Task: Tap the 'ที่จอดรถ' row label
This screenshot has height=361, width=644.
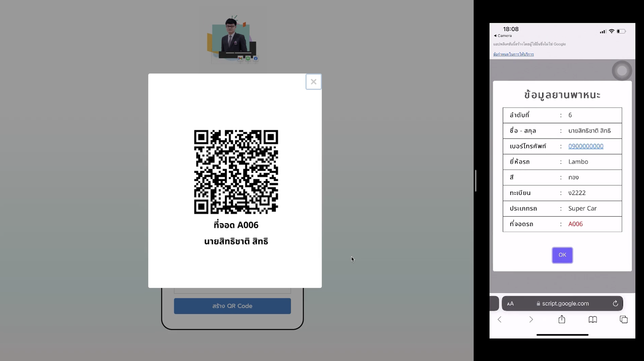Action: (x=521, y=224)
